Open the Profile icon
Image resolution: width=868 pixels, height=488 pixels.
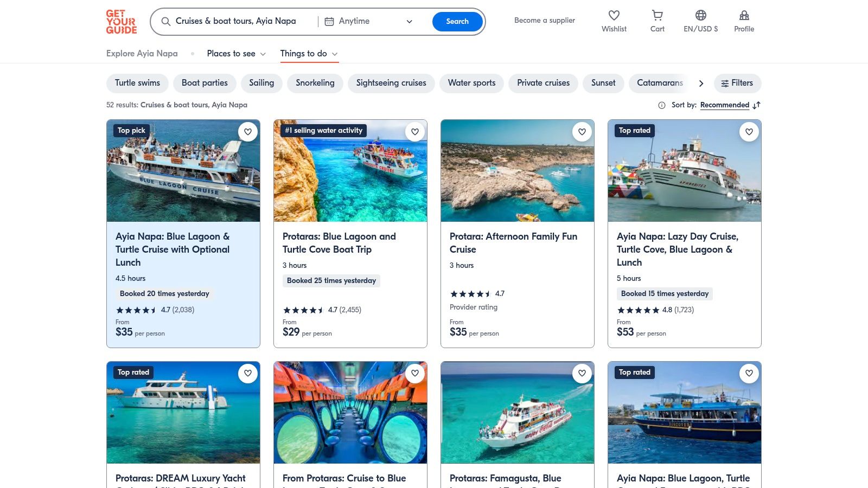744,15
